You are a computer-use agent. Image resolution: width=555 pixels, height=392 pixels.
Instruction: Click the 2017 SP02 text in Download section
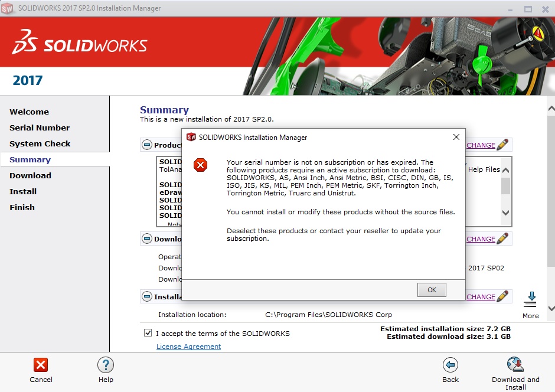coord(486,268)
